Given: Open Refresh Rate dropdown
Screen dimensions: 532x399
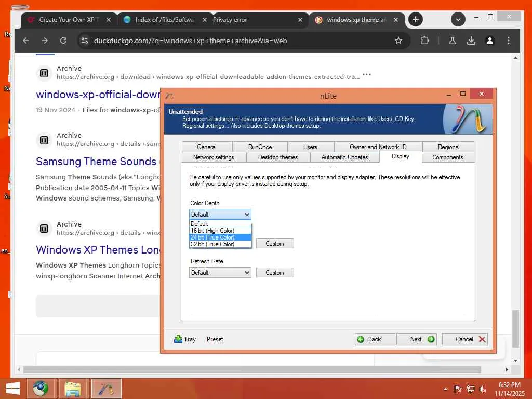Looking at the screenshot, I should [220, 273].
